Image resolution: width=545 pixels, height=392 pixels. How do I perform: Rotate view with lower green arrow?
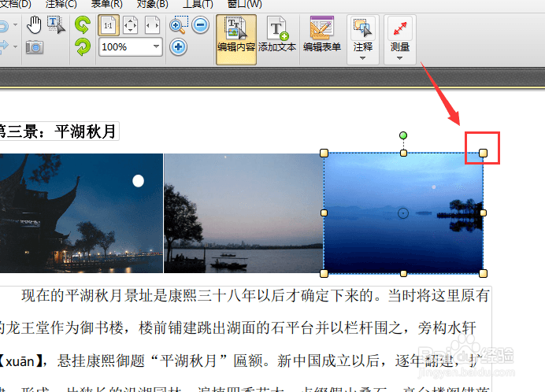coord(83,46)
